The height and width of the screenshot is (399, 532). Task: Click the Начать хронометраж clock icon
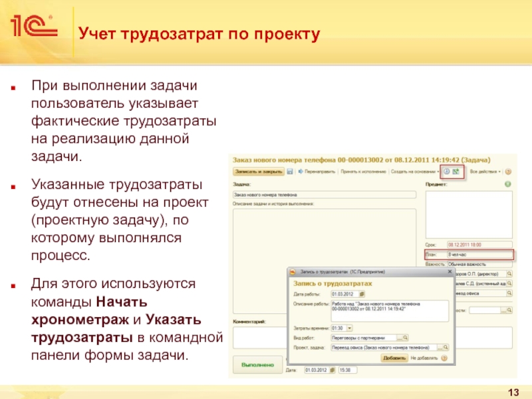tap(447, 172)
